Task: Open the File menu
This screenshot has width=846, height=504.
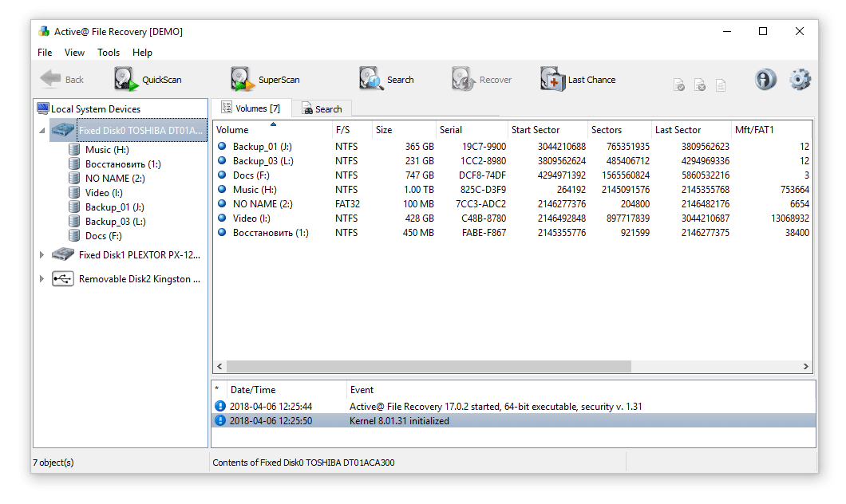Action: (x=45, y=53)
